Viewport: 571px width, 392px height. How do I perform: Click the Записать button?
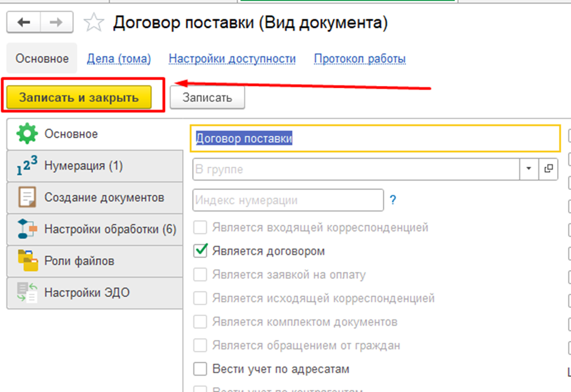207,97
